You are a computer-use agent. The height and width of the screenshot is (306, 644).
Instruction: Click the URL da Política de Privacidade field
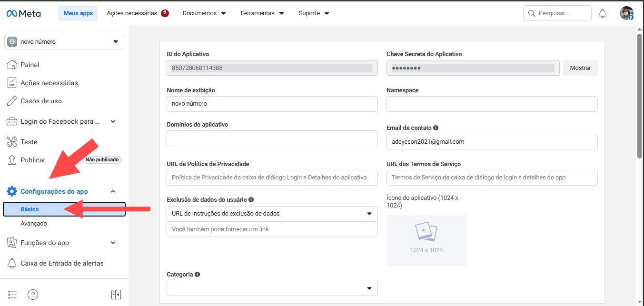(x=272, y=178)
